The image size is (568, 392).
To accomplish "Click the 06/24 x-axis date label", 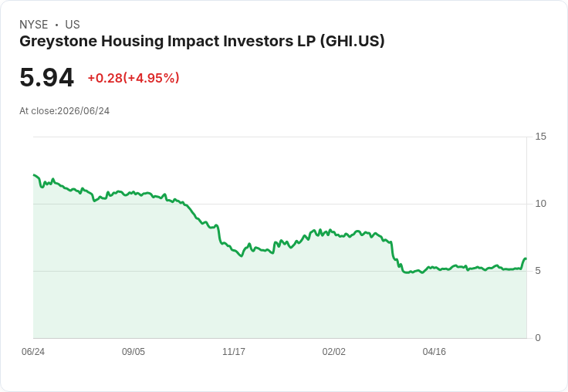I will point(33,352).
